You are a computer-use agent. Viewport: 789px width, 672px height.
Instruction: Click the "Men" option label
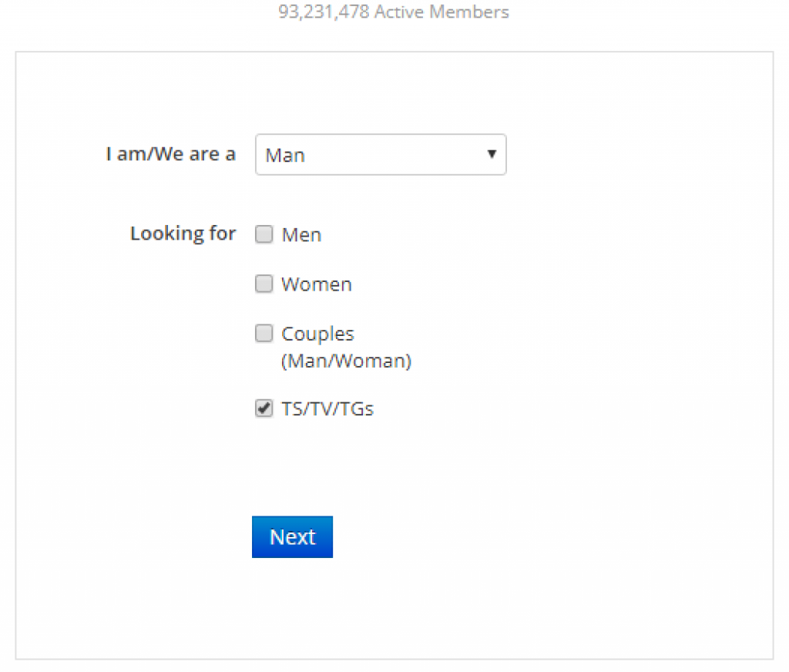301,235
